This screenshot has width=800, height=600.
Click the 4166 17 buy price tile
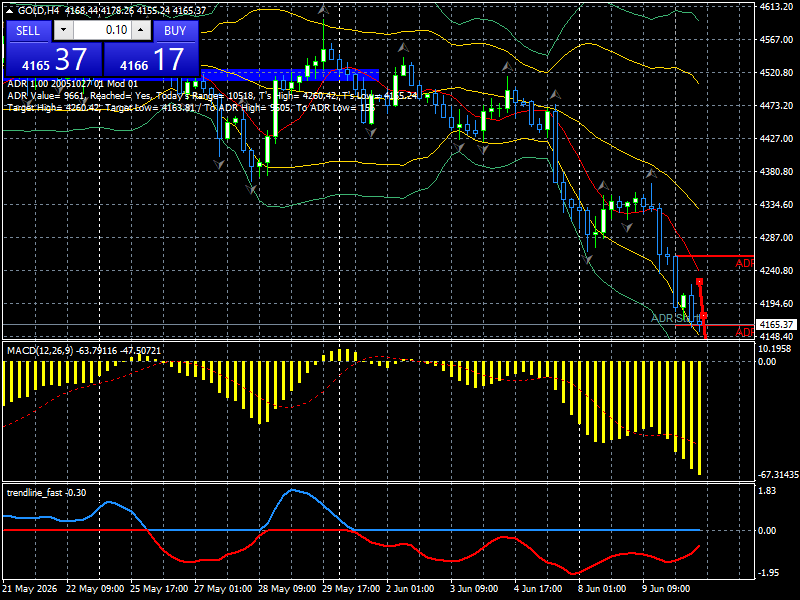151,60
